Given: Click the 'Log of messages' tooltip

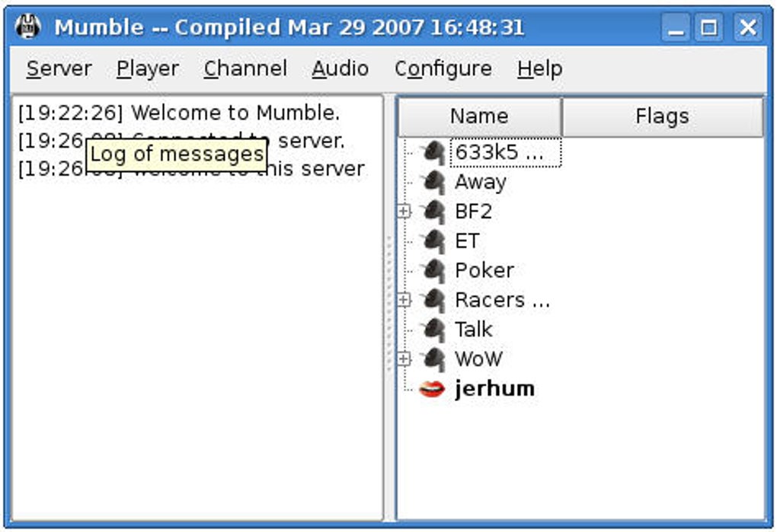Looking at the screenshot, I should 177,155.
